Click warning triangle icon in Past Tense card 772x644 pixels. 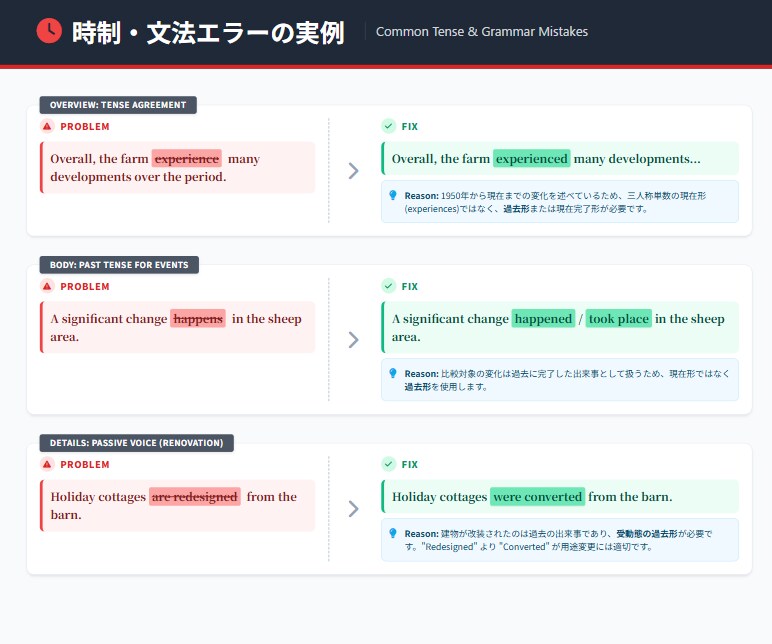[x=47, y=286]
